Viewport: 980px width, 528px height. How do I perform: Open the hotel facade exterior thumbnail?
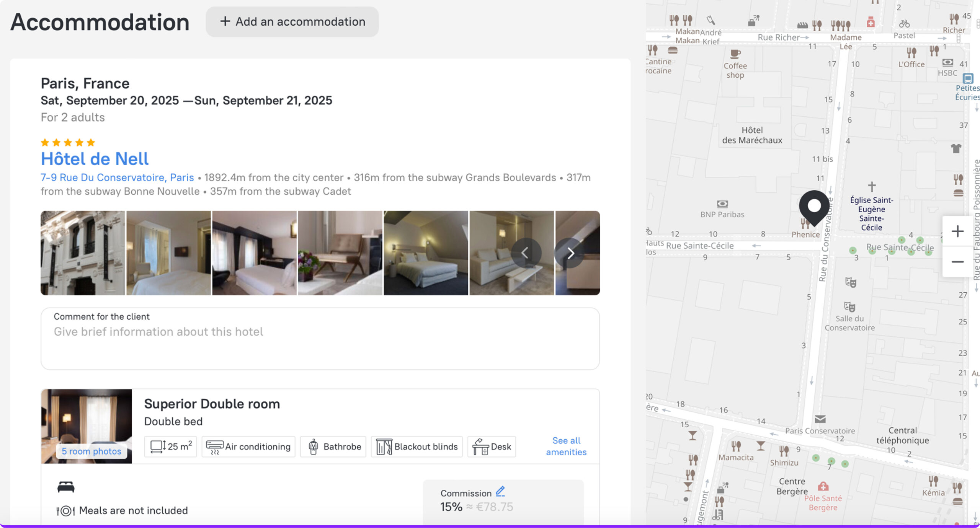pyautogui.click(x=83, y=253)
